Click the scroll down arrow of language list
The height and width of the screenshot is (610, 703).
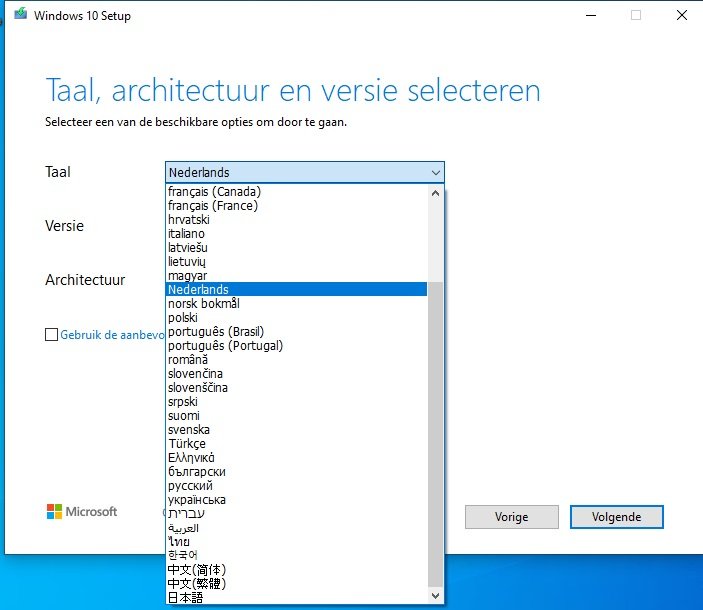point(435,596)
